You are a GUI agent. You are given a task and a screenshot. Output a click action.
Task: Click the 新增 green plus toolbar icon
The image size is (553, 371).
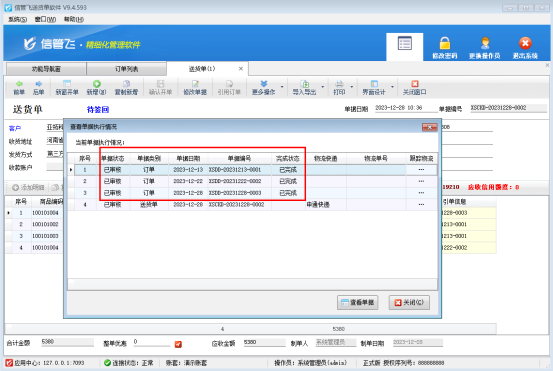[x=97, y=84]
